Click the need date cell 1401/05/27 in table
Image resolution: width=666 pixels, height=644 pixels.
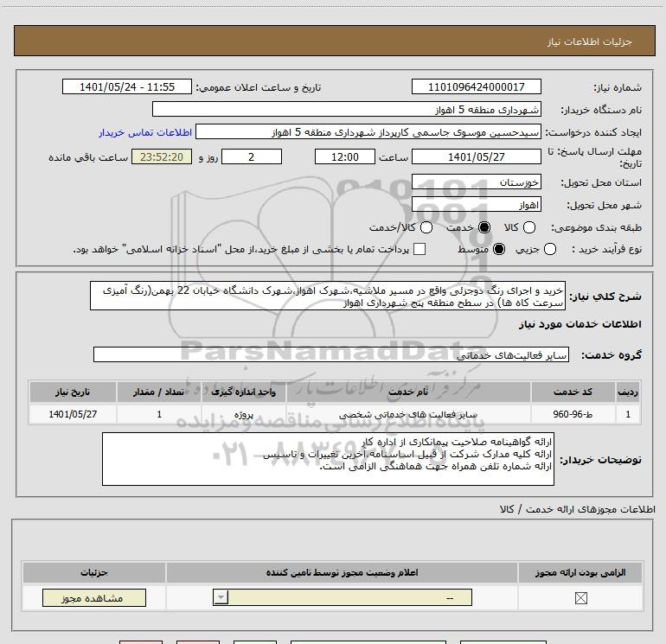[73, 414]
